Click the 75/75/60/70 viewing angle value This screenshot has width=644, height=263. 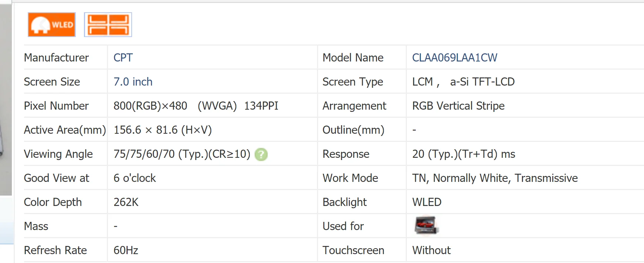tap(182, 154)
